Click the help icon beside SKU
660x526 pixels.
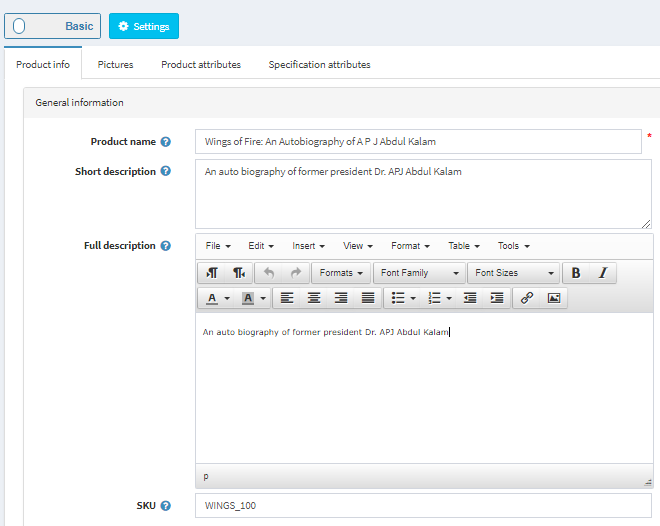[166, 506]
